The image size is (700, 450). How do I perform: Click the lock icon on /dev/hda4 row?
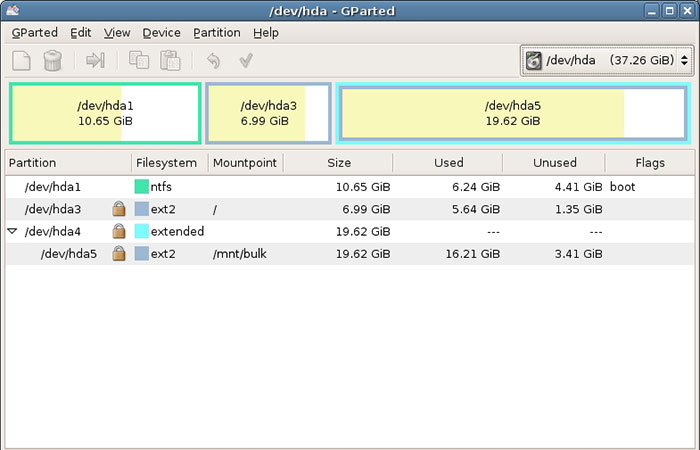click(119, 231)
